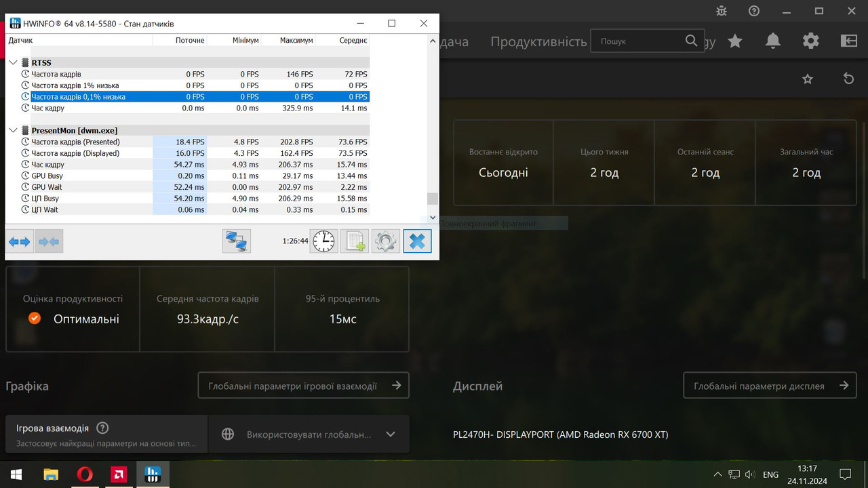Screen dimensions: 868x488
Task: Open Opera browser from the taskbar
Action: 85,474
